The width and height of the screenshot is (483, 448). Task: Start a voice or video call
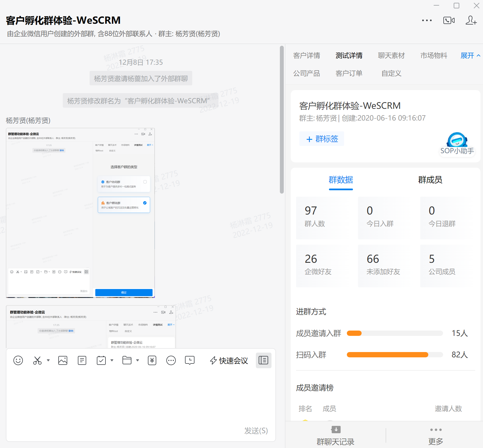click(x=449, y=20)
